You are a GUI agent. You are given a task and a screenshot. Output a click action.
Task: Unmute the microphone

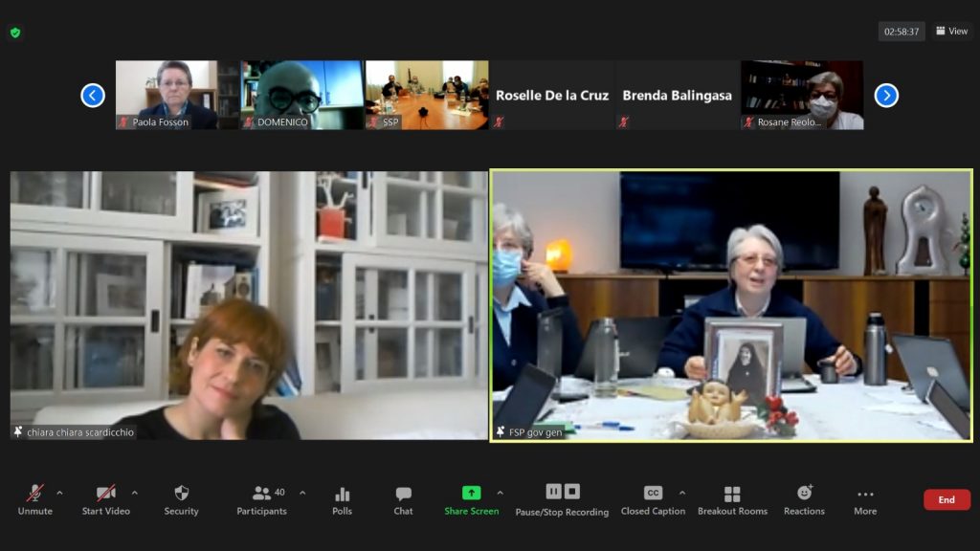click(34, 499)
